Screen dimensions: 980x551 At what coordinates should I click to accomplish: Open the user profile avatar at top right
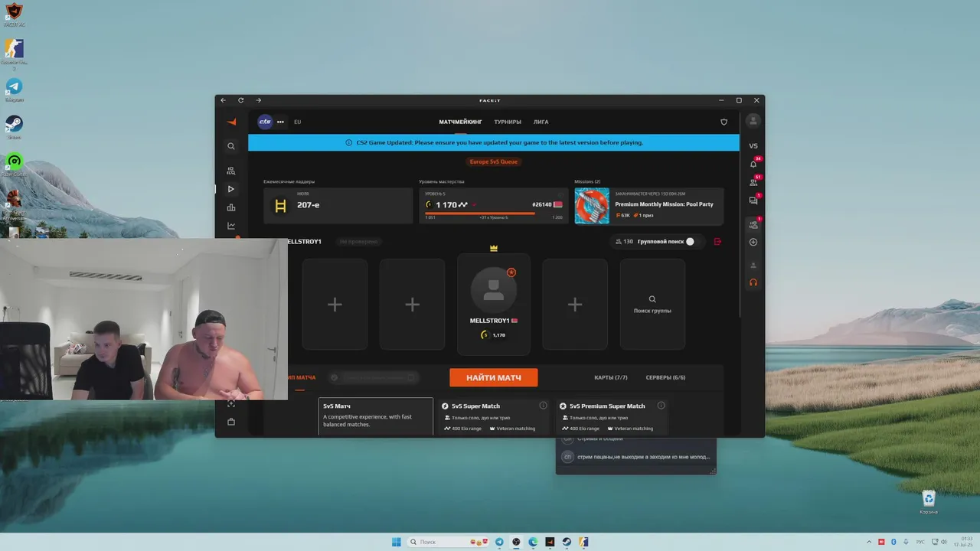pos(753,121)
